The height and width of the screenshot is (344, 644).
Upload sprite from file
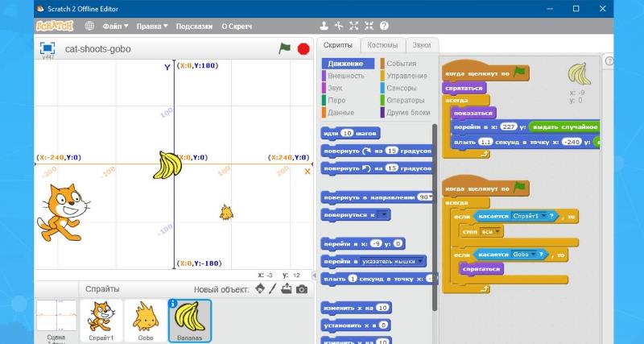pyautogui.click(x=287, y=288)
